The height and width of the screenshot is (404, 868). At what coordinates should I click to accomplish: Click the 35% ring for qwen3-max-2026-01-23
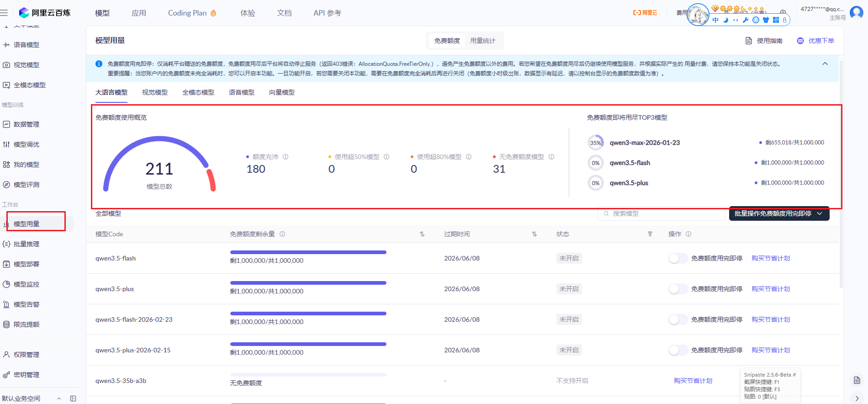point(596,143)
